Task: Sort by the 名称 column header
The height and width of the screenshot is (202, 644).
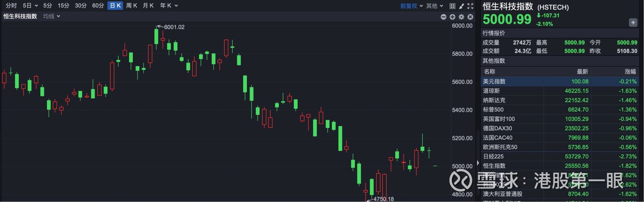Action: click(x=489, y=71)
